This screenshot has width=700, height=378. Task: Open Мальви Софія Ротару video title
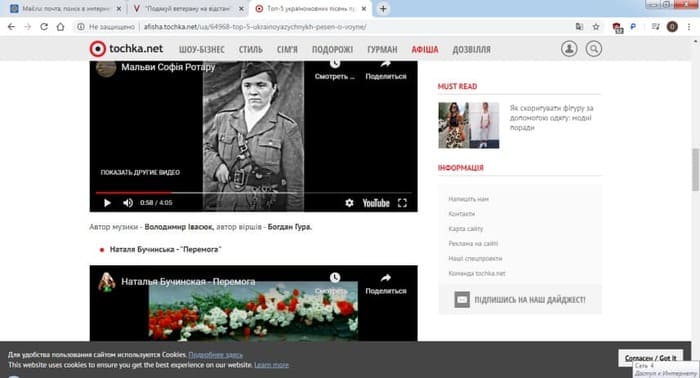[168, 67]
